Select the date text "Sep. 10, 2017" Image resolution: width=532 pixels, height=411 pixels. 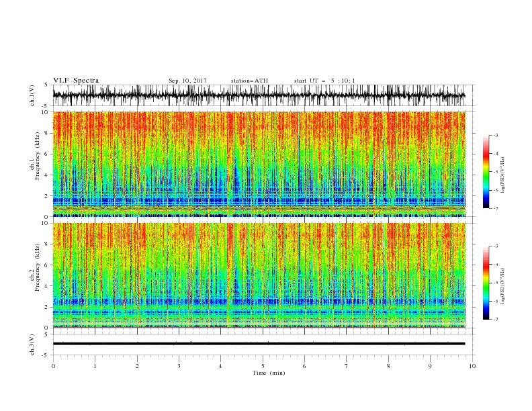pyautogui.click(x=187, y=81)
